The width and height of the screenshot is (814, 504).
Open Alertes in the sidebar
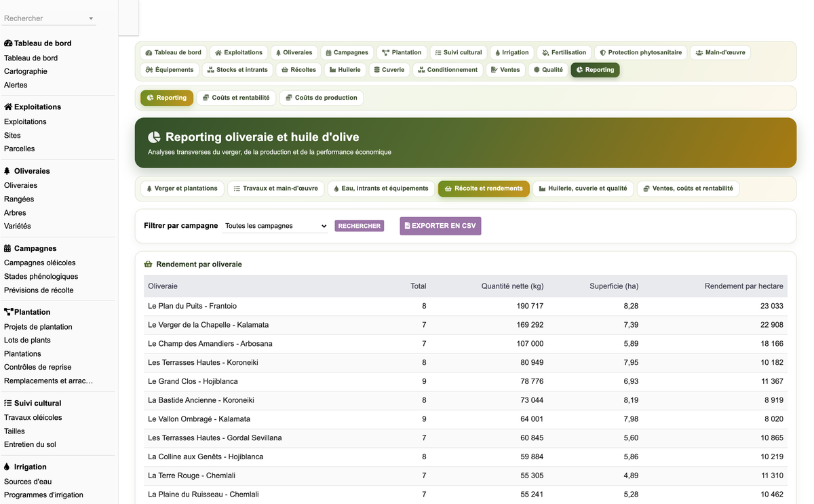pos(16,85)
